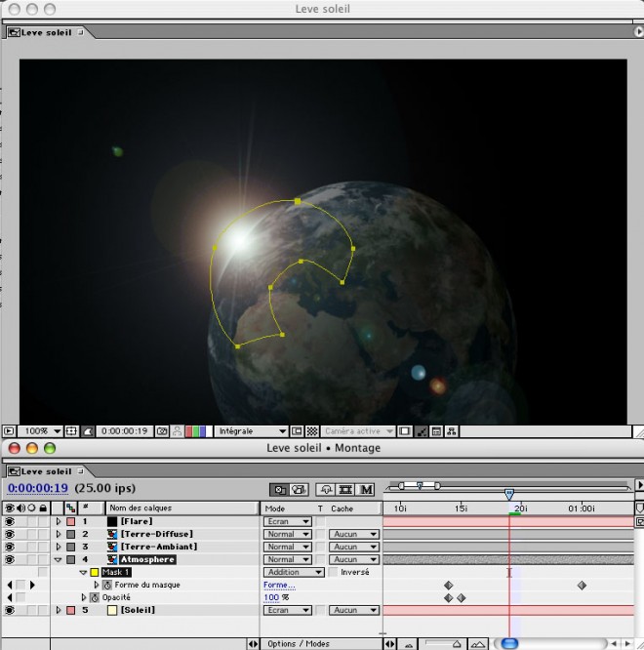
Task: Click the mask shape keyframe near 01:00i
Action: click(x=582, y=586)
